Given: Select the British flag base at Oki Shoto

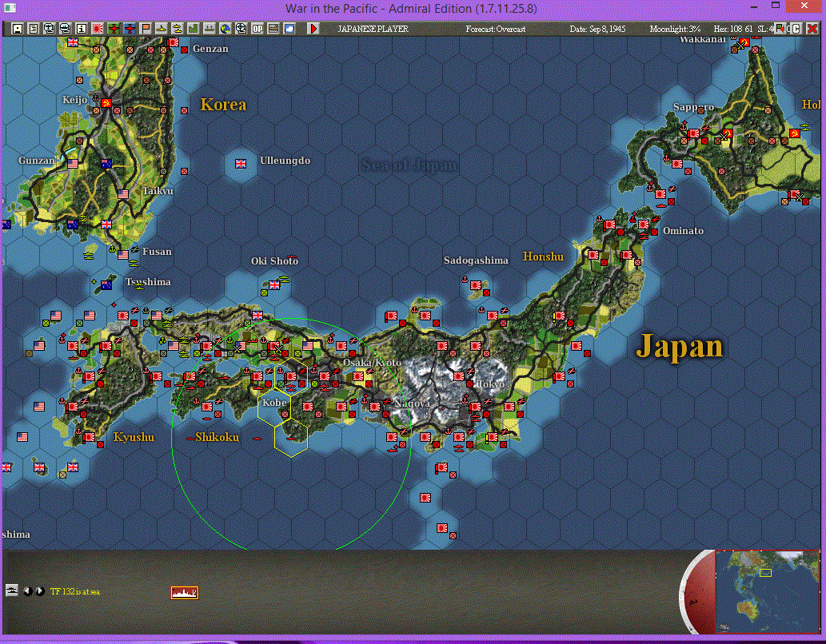Looking at the screenshot, I should 274,285.
